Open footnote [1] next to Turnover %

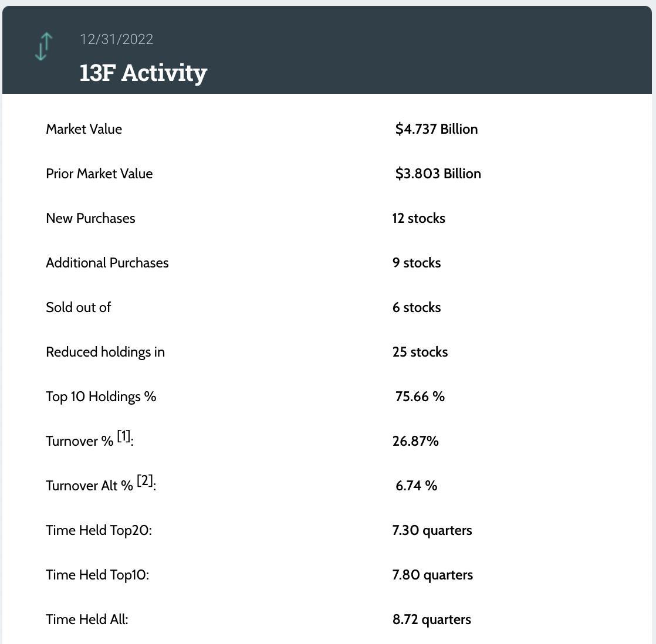click(124, 436)
